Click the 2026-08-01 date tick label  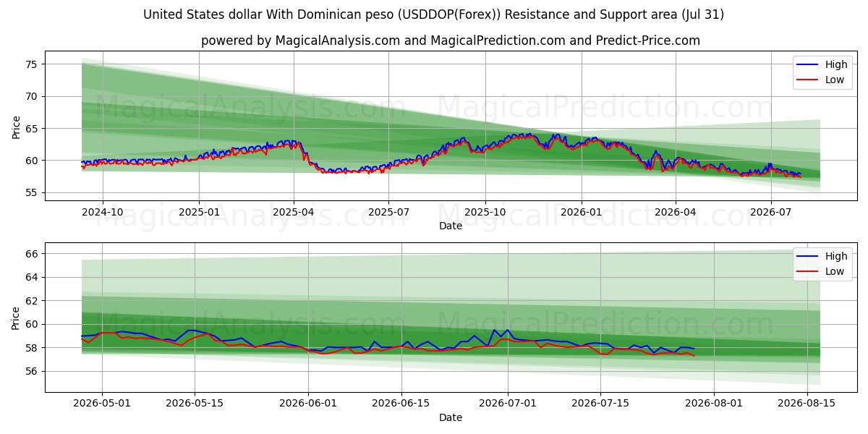[x=714, y=404]
